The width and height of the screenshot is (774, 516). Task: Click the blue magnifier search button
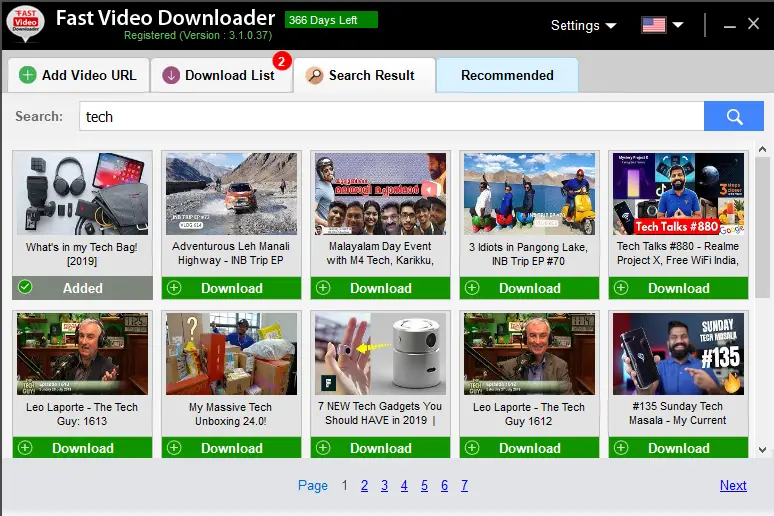(734, 117)
